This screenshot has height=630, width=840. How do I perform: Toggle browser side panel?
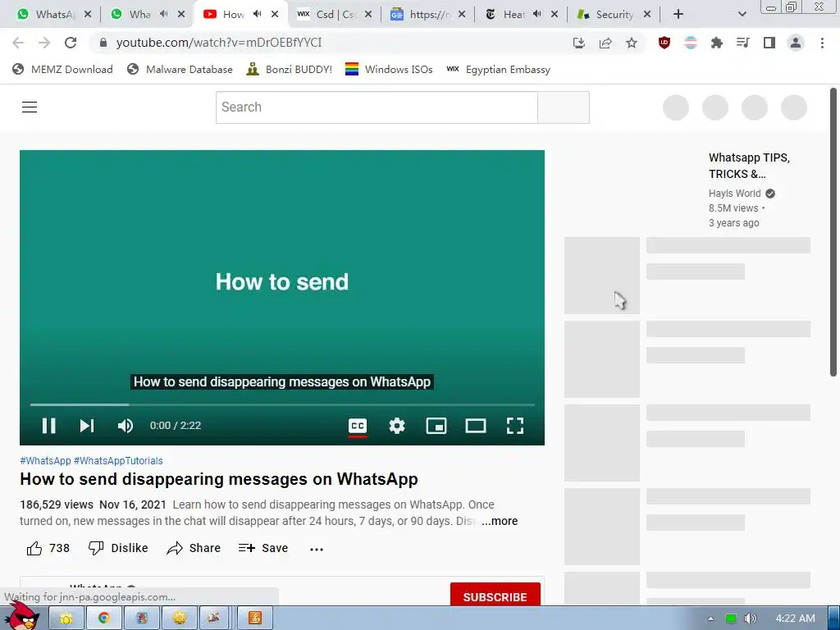(x=769, y=43)
